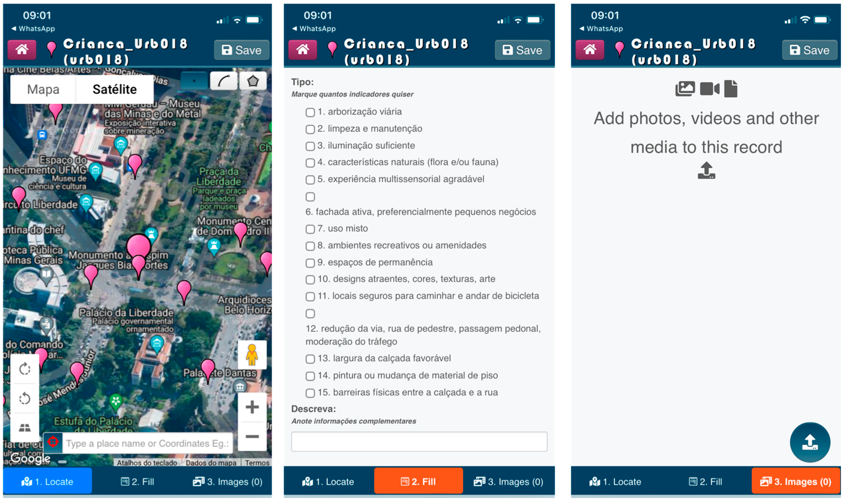Check indicator 1. arborização viária
Screen dimensions: 846x504
310,112
